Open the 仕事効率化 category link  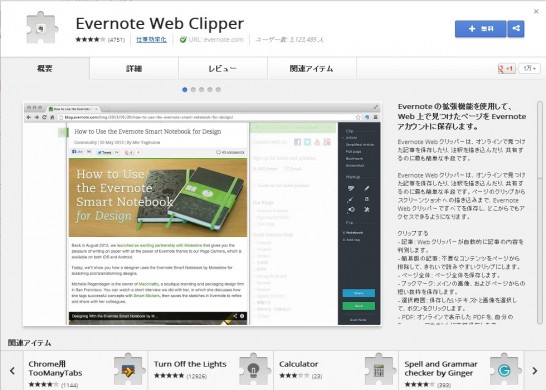151,40
